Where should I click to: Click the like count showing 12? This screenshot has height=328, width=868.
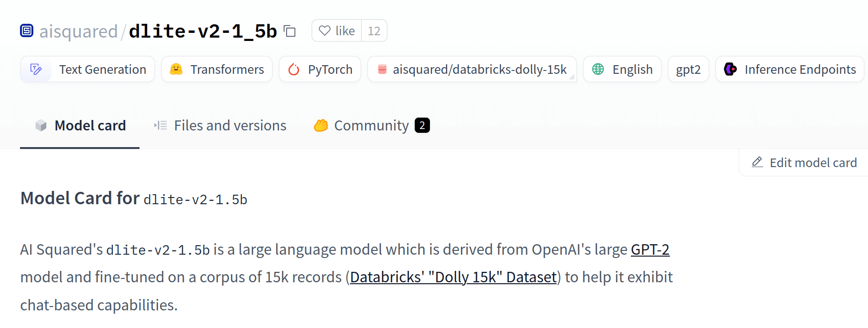tap(374, 30)
